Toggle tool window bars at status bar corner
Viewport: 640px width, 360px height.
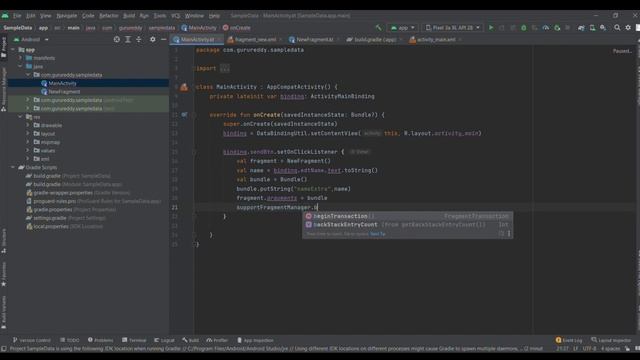click(4, 349)
